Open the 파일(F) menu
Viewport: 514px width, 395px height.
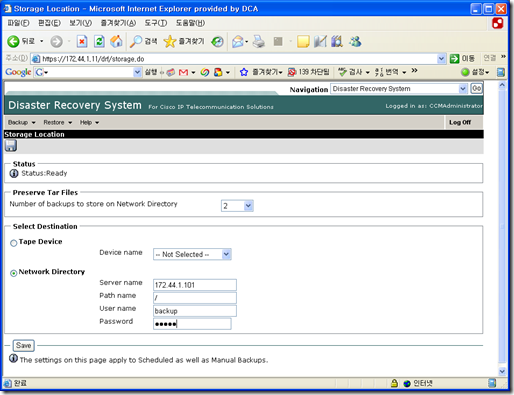coord(18,23)
